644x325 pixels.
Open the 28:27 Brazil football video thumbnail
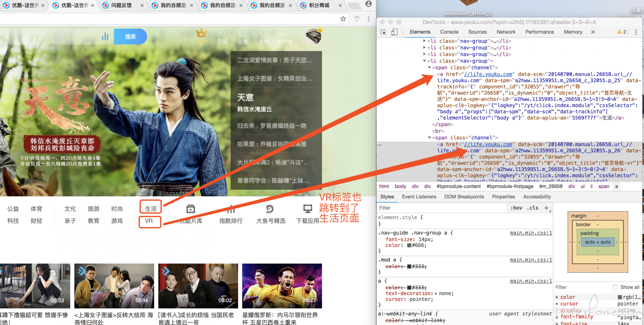pyautogui.click(x=282, y=286)
